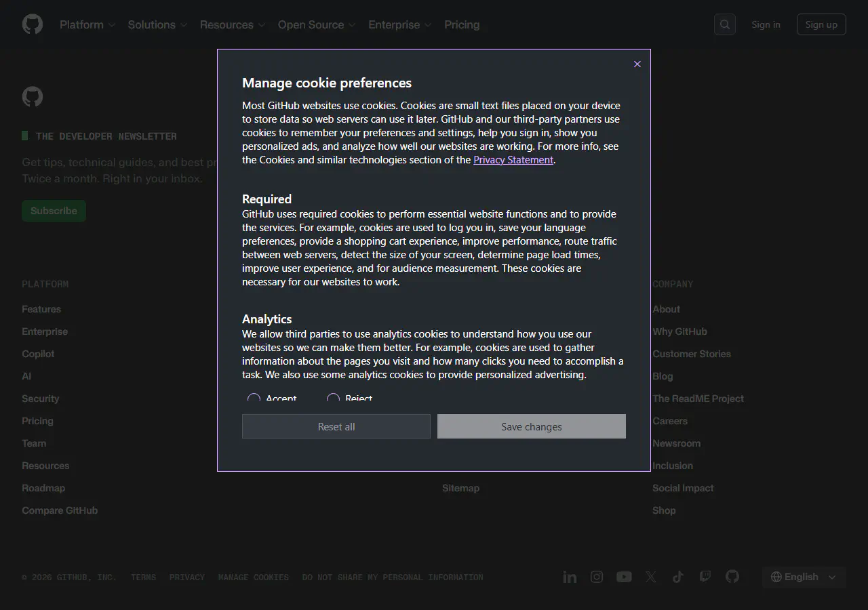Open GitHub's YouTube icon
868x610 pixels.
tap(624, 577)
